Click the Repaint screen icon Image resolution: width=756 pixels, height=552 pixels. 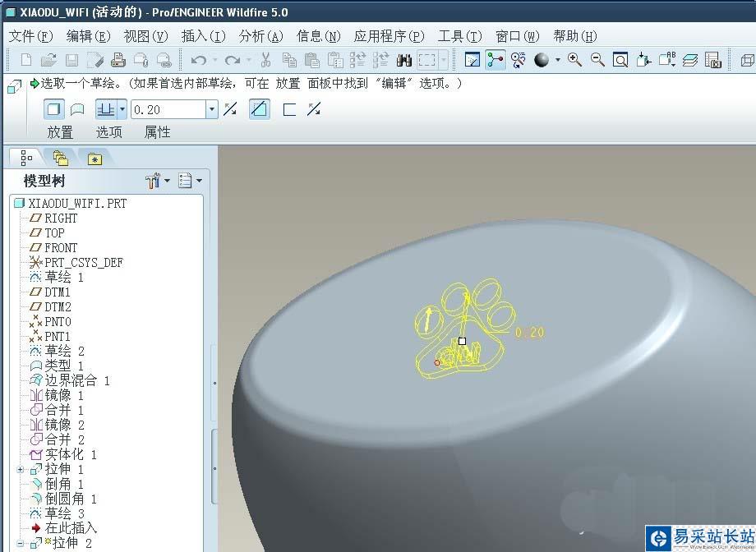click(472, 60)
